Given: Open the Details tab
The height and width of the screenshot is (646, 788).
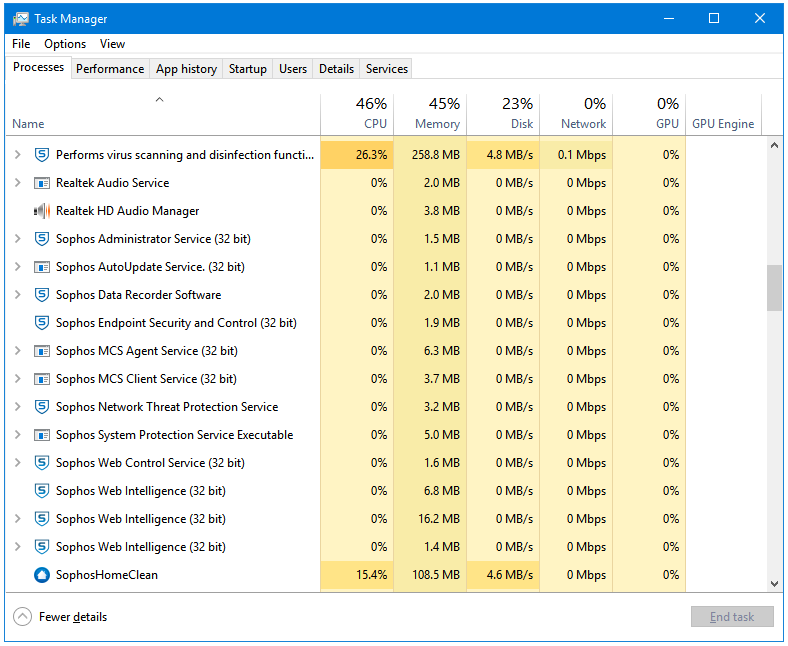Looking at the screenshot, I should pos(336,69).
